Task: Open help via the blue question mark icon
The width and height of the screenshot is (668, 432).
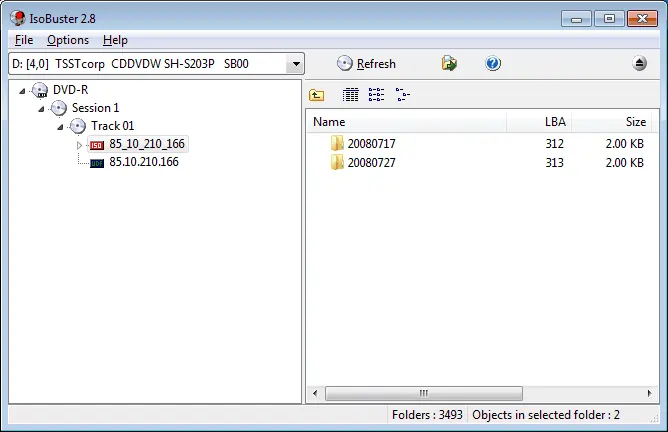Action: [492, 64]
